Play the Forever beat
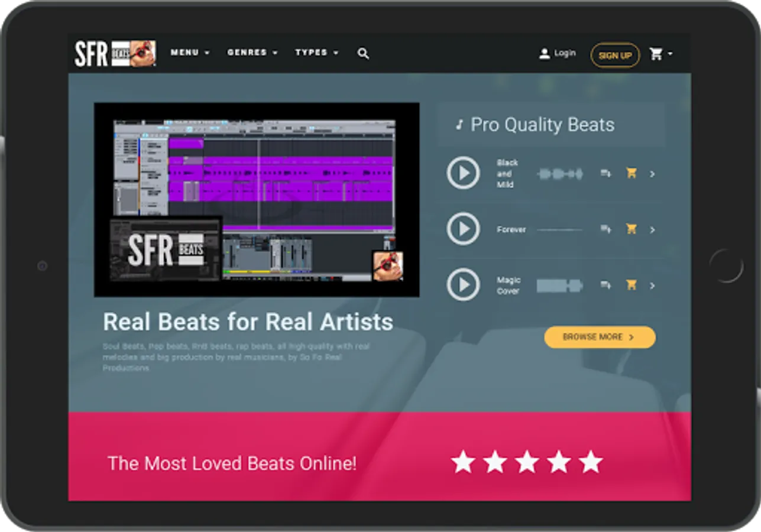The image size is (761, 532). point(464,229)
